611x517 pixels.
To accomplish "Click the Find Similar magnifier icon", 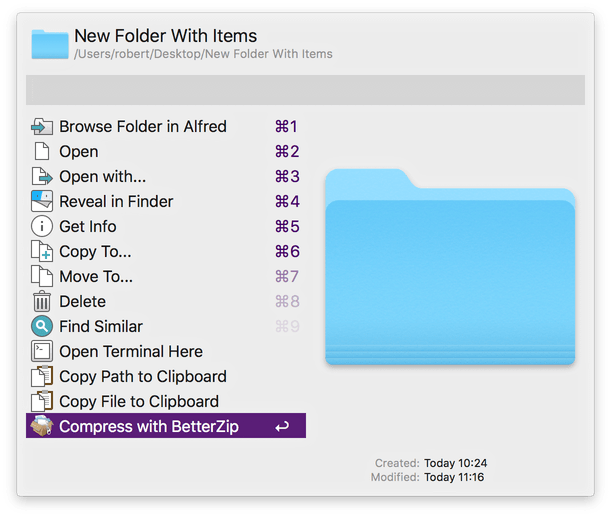I will coord(42,327).
